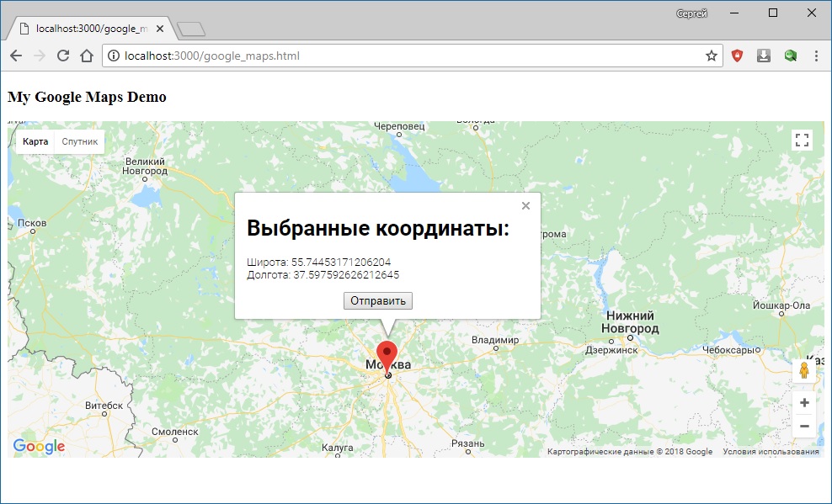832x504 pixels.
Task: Click Витебск city label on map
Action: [x=104, y=406]
